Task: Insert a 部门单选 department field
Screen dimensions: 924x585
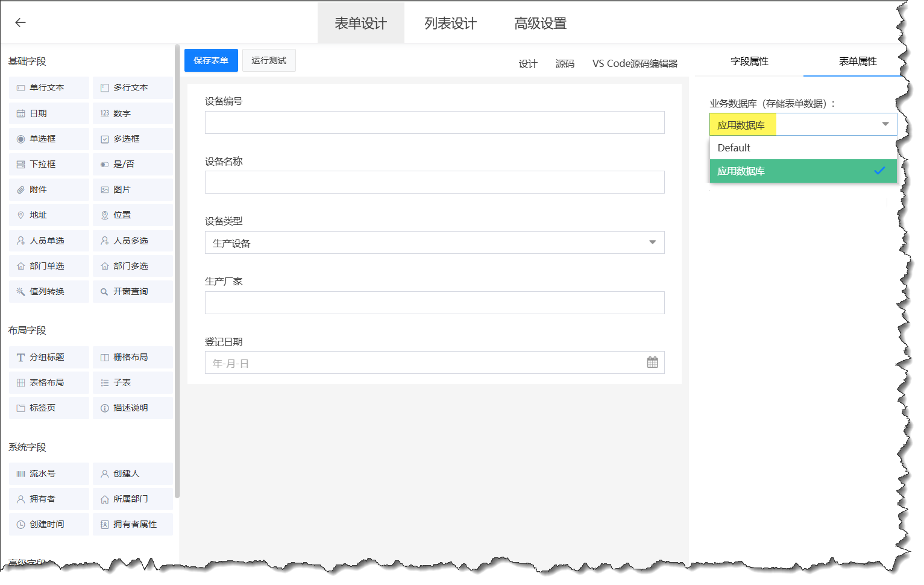Action: point(48,265)
